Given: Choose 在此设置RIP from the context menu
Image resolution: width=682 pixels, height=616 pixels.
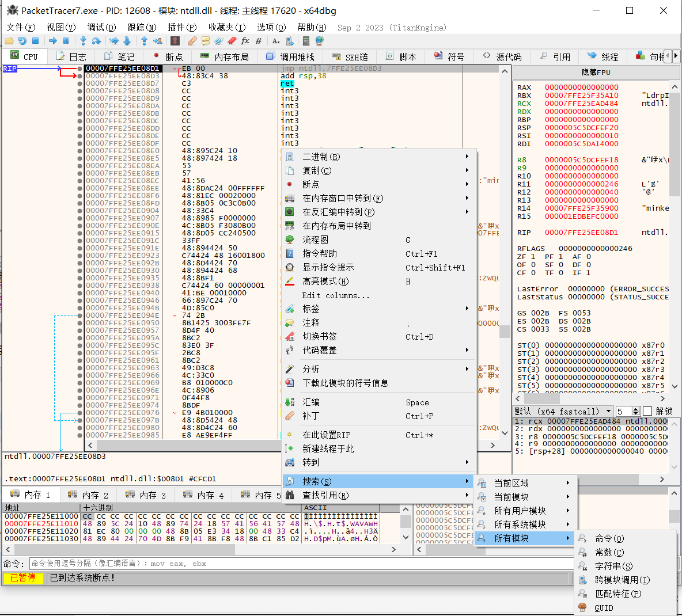Looking at the screenshot, I should [x=379, y=435].
